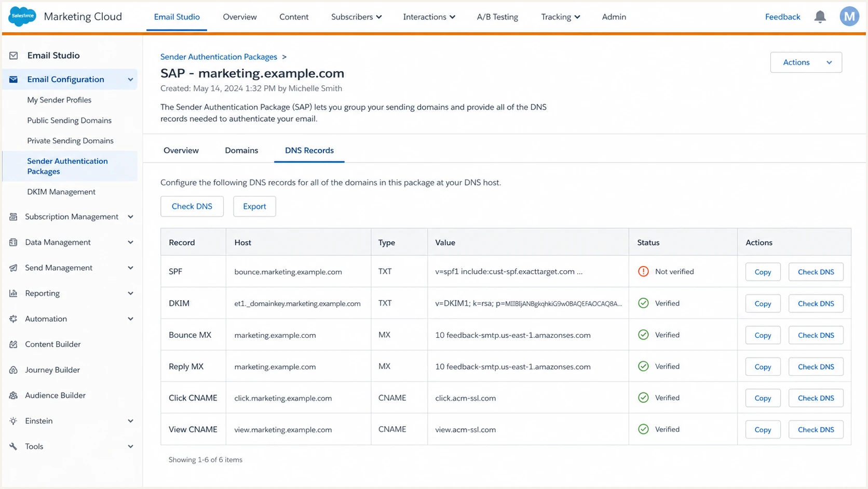The height and width of the screenshot is (489, 868).
Task: Open the user avatar M menu
Action: coord(849,17)
